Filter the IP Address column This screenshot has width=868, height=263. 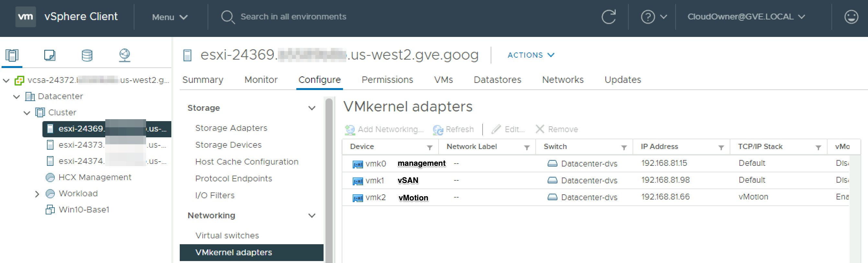pyautogui.click(x=721, y=147)
